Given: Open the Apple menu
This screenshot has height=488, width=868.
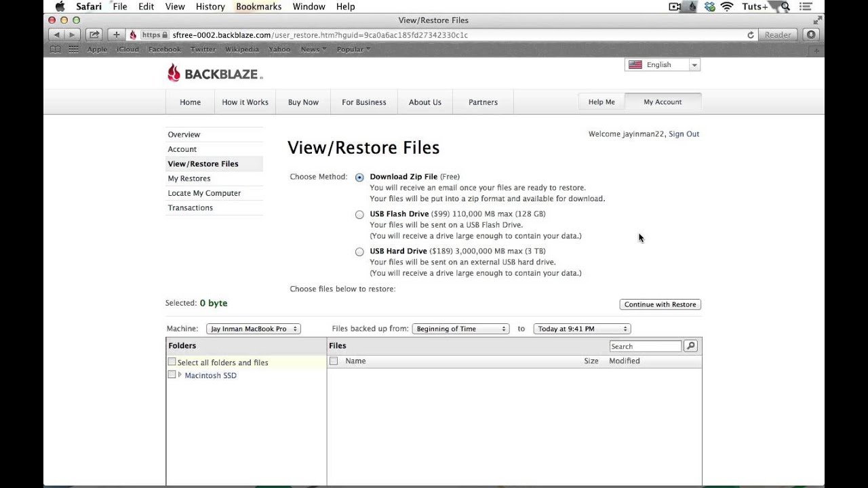Looking at the screenshot, I should click(x=60, y=6).
